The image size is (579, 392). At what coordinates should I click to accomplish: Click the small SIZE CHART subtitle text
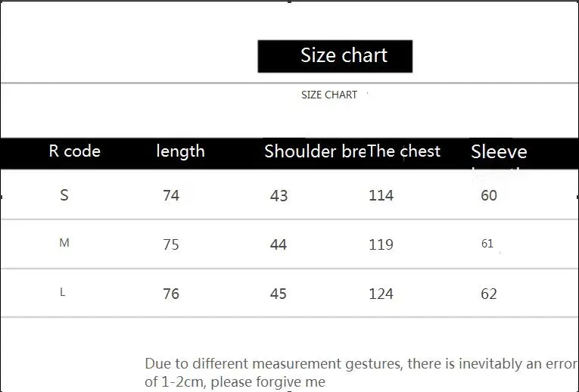click(x=329, y=95)
